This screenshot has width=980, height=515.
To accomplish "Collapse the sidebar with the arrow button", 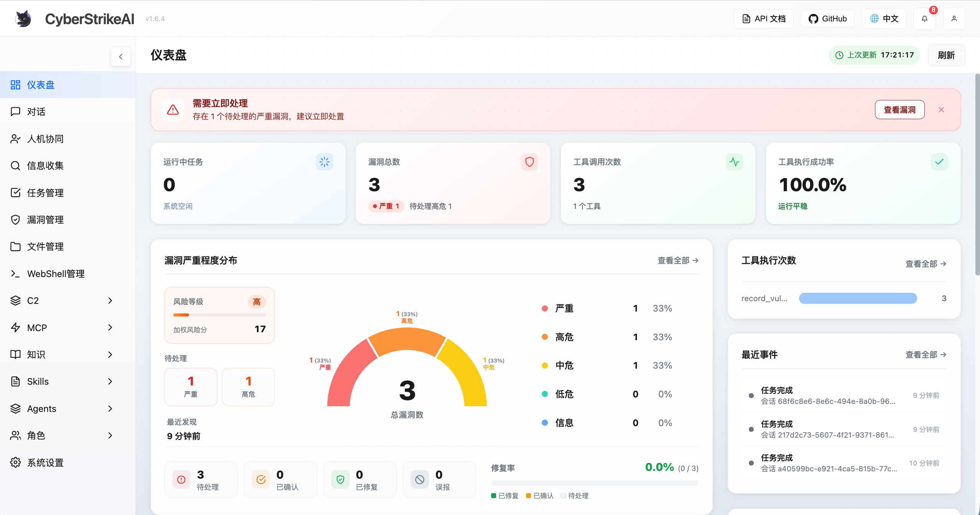I will point(121,57).
